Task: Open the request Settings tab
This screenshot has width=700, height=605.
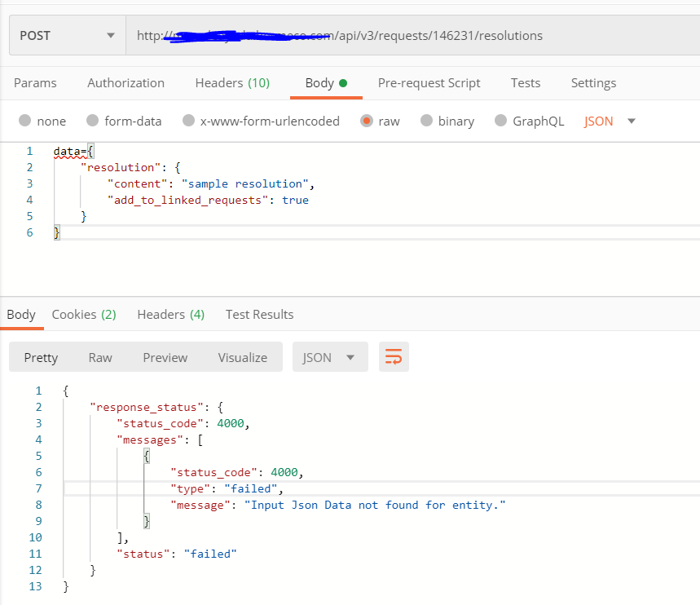Action: pyautogui.click(x=593, y=83)
